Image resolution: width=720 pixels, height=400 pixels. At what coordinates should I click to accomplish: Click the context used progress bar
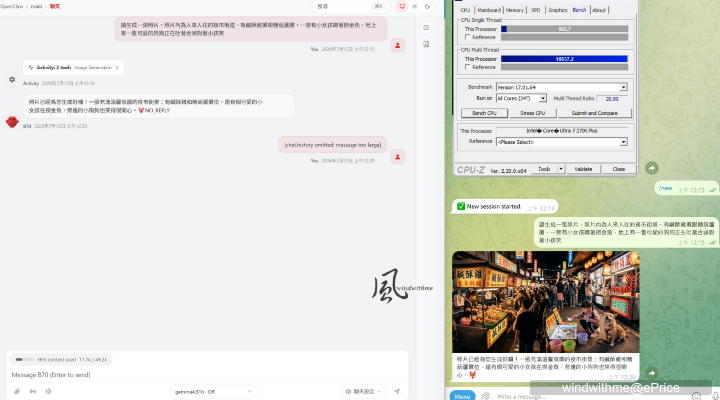tap(25, 360)
